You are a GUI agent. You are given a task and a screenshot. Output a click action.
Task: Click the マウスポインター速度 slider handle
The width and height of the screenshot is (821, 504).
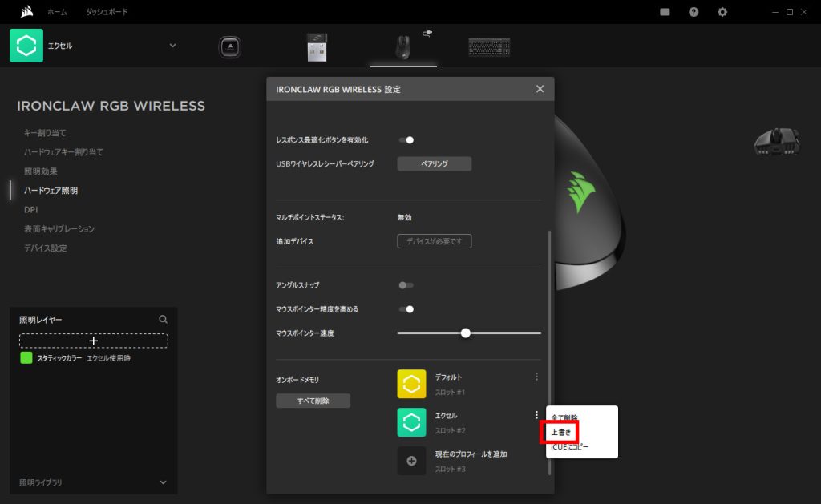click(466, 333)
